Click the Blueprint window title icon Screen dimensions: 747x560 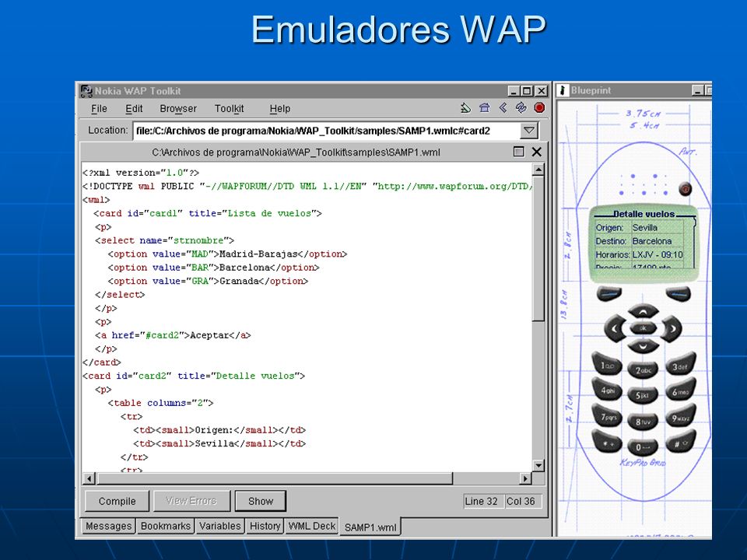563,90
